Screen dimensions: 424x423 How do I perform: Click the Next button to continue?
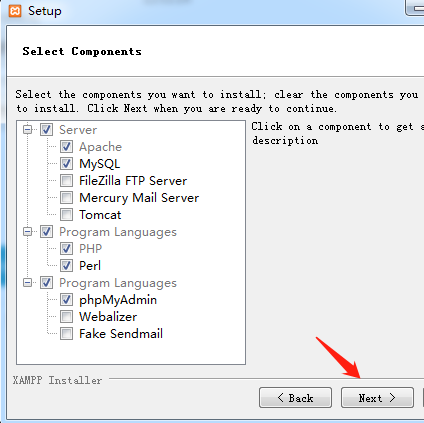click(377, 397)
